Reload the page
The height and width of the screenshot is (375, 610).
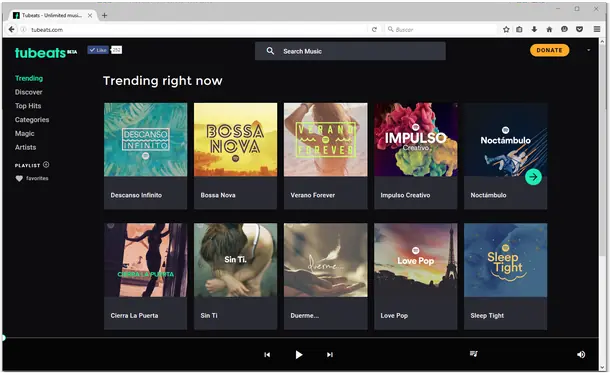(x=374, y=30)
